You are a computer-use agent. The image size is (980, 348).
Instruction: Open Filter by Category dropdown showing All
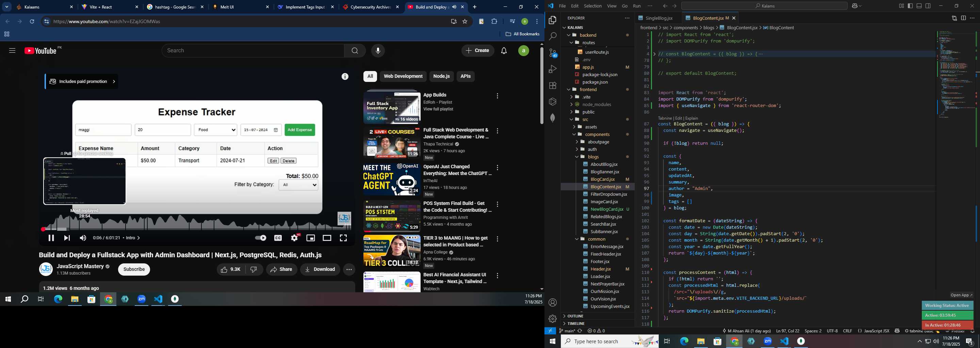(299, 185)
